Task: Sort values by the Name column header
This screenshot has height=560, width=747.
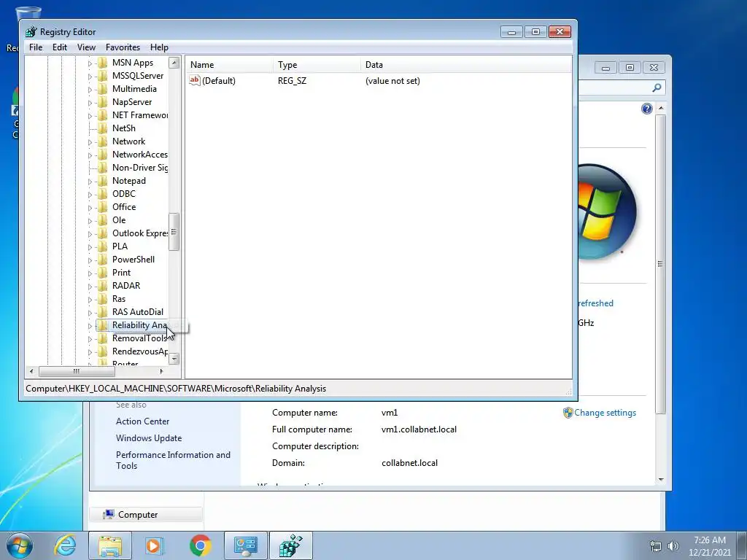Action: 229,65
